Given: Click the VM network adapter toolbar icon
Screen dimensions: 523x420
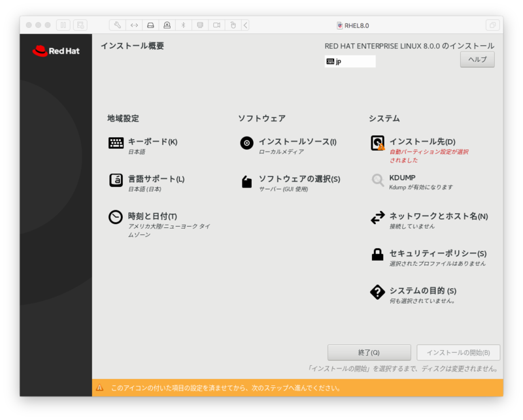Looking at the screenshot, I should tap(134, 25).
